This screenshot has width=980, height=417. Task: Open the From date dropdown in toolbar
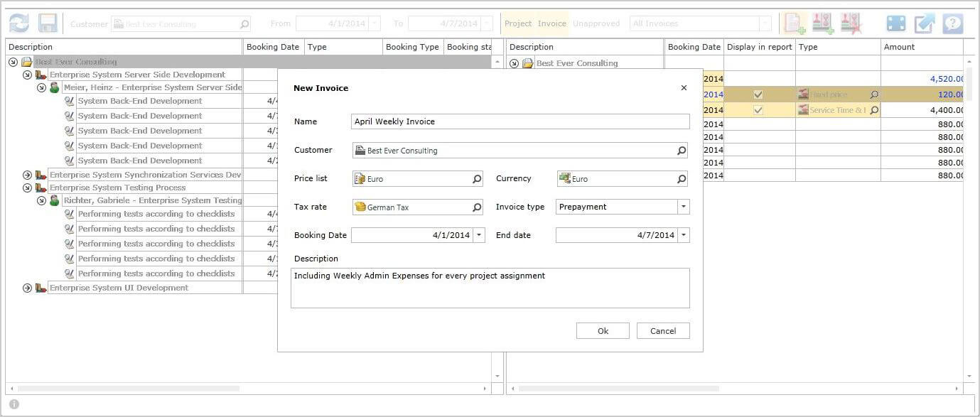coord(375,23)
